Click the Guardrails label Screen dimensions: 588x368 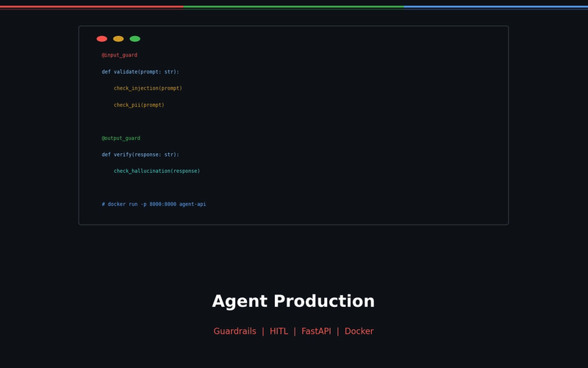[234, 331]
